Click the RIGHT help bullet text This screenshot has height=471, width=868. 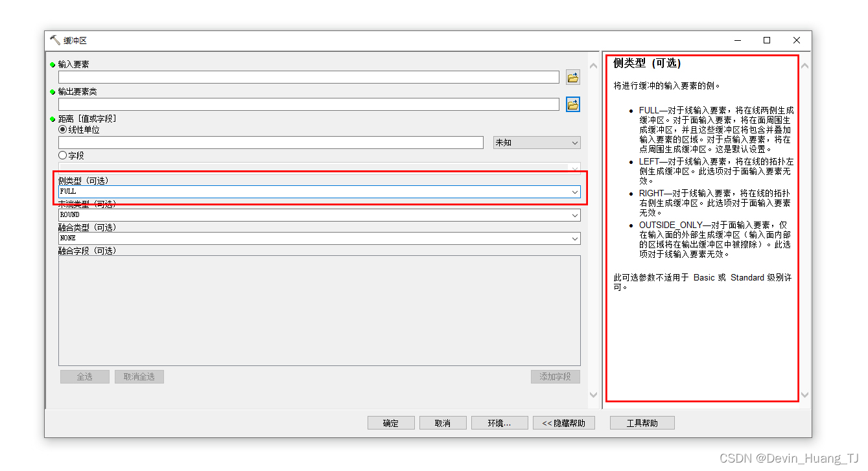(x=715, y=203)
